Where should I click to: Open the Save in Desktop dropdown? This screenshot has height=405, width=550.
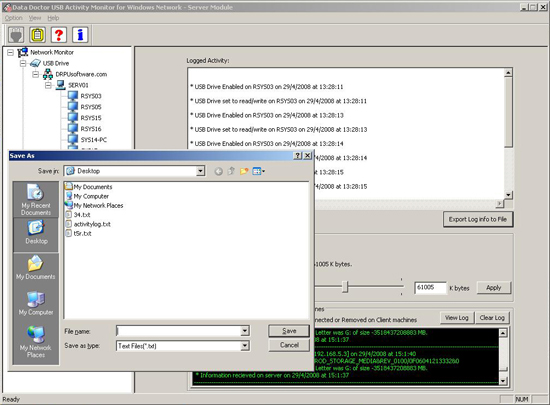click(x=200, y=171)
